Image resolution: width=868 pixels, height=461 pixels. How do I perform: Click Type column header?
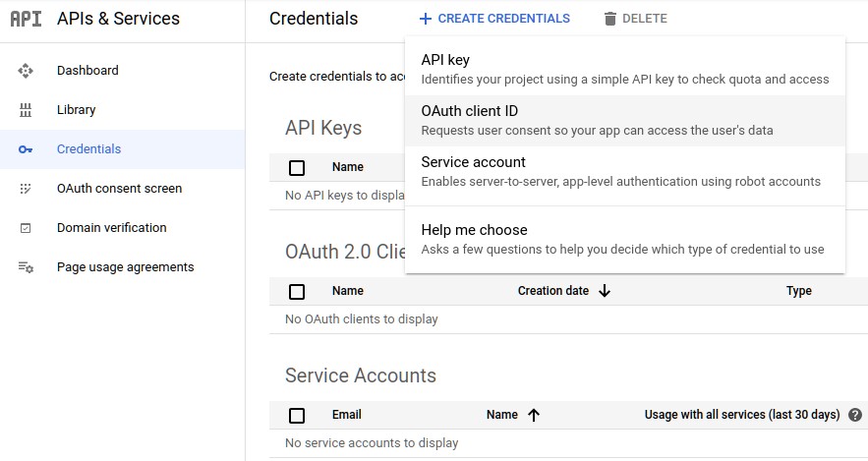click(799, 291)
